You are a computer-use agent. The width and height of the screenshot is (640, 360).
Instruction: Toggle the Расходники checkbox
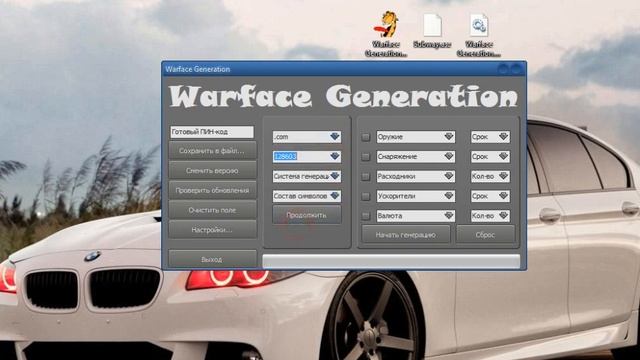coord(366,176)
